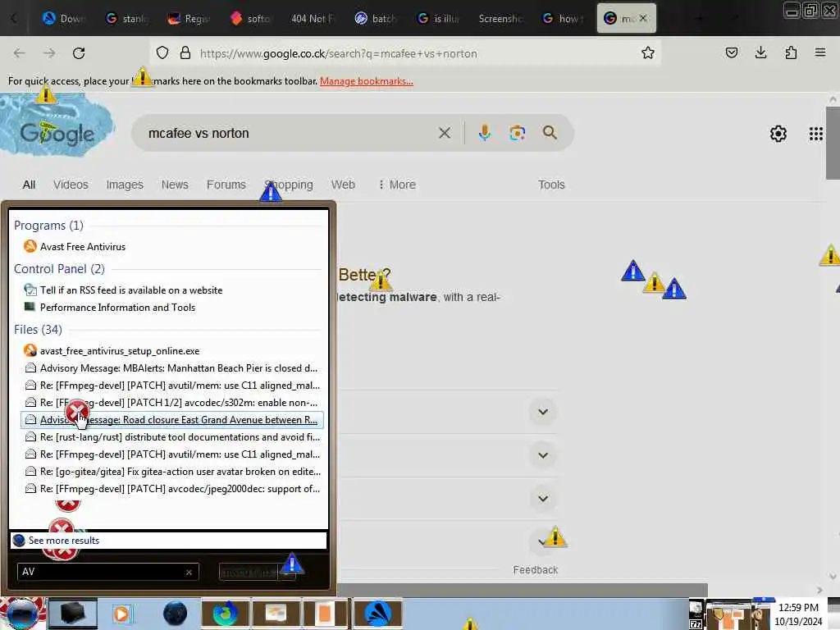Open avcodec/s302m PATCH 1/2 message
This screenshot has width=840, height=630.
coord(171,402)
